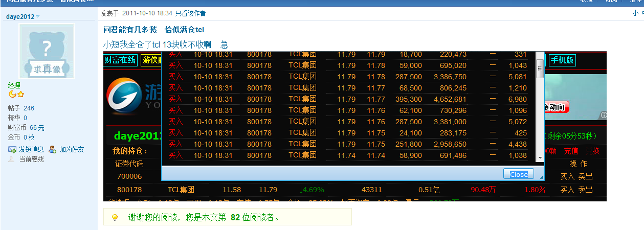Click the fee value 6,980 in popup

pos(518,99)
